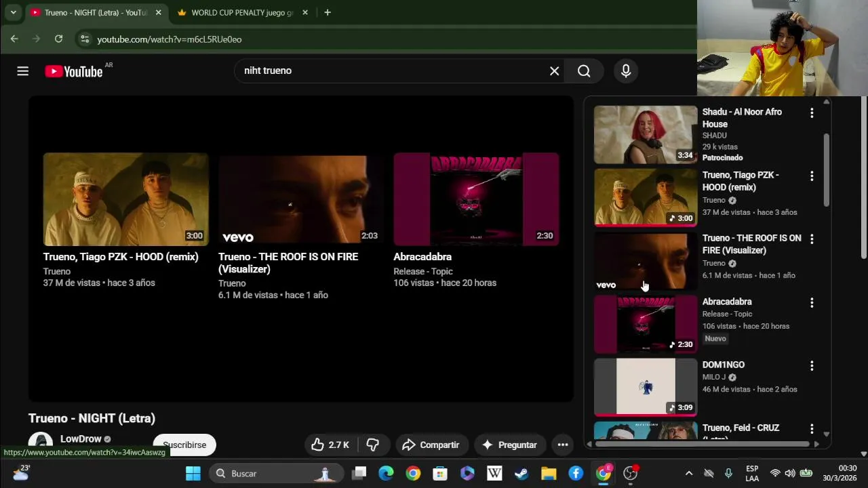This screenshot has width=868, height=488.
Task: Open File Explorer from taskbar
Action: [x=549, y=473]
